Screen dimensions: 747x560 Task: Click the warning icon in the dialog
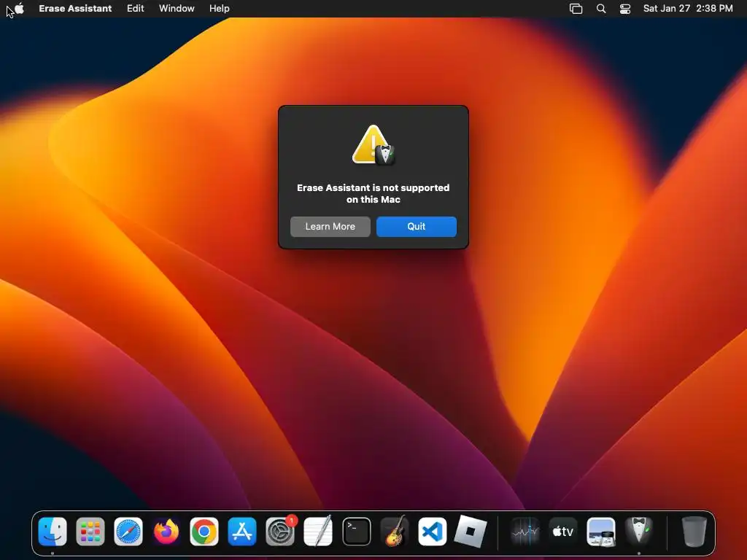coord(373,145)
